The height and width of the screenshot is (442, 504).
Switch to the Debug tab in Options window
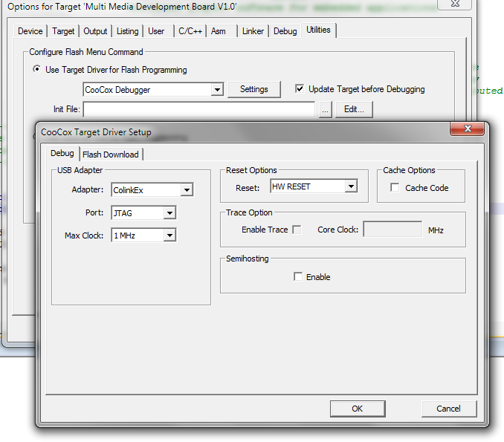285,31
